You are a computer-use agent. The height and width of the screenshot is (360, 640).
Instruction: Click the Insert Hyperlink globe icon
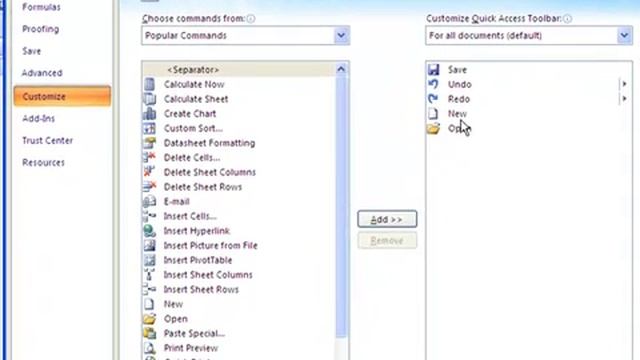click(149, 231)
